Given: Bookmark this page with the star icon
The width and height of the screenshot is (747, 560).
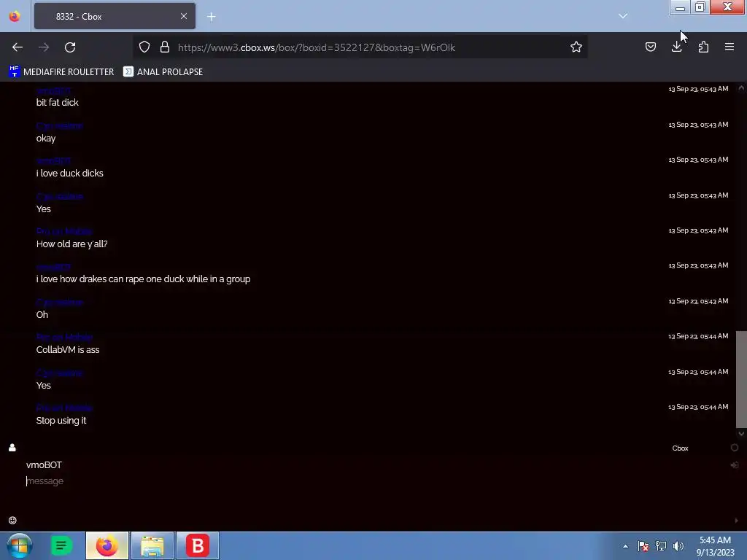Looking at the screenshot, I should pyautogui.click(x=576, y=47).
